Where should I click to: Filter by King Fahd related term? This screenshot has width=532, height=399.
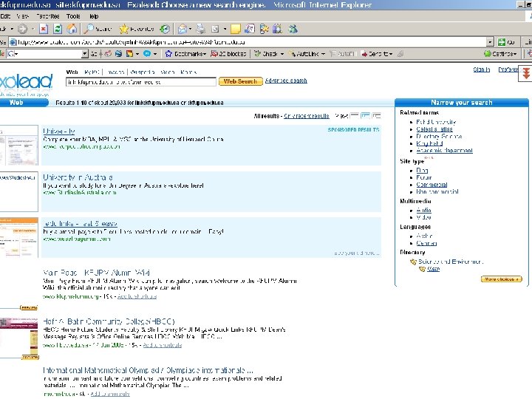point(429,143)
